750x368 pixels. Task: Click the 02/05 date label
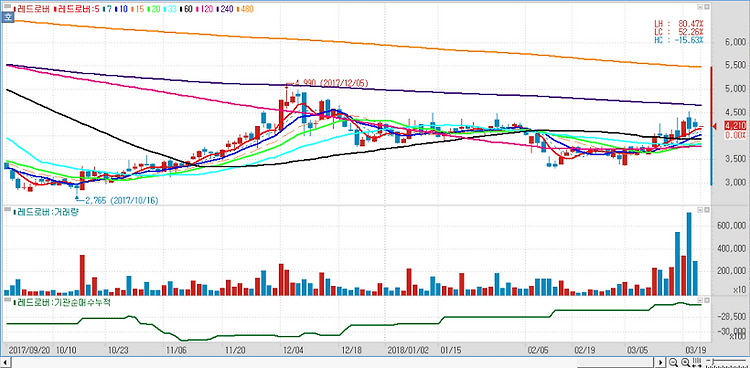[x=538, y=350]
